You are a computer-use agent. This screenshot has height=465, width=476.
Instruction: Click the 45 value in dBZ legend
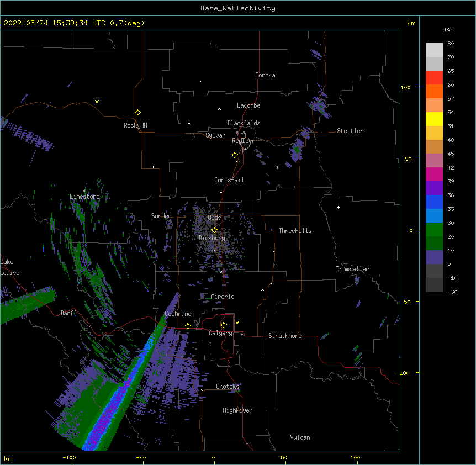coord(451,154)
